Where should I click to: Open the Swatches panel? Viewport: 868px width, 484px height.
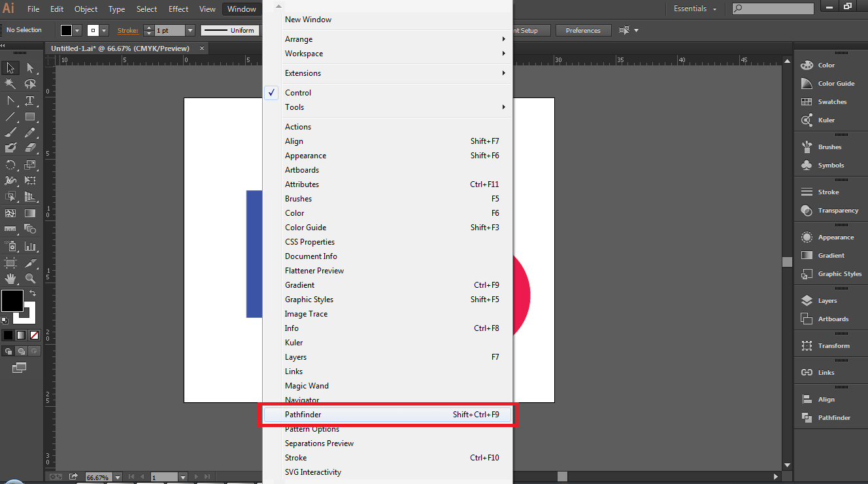(827, 101)
